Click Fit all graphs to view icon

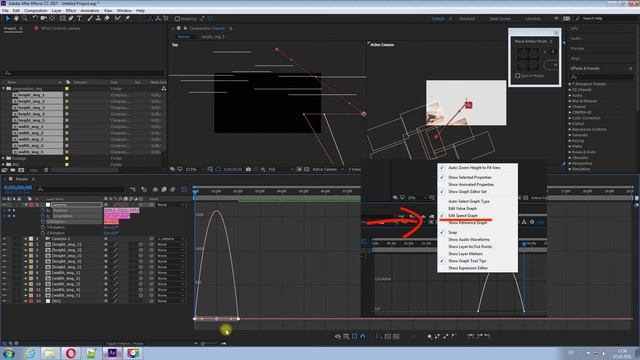[396, 336]
